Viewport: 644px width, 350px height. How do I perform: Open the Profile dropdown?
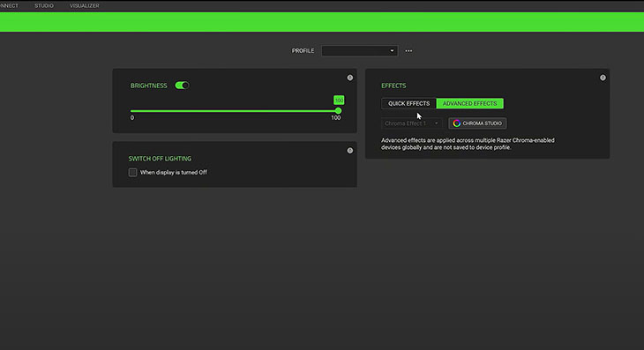pos(359,51)
